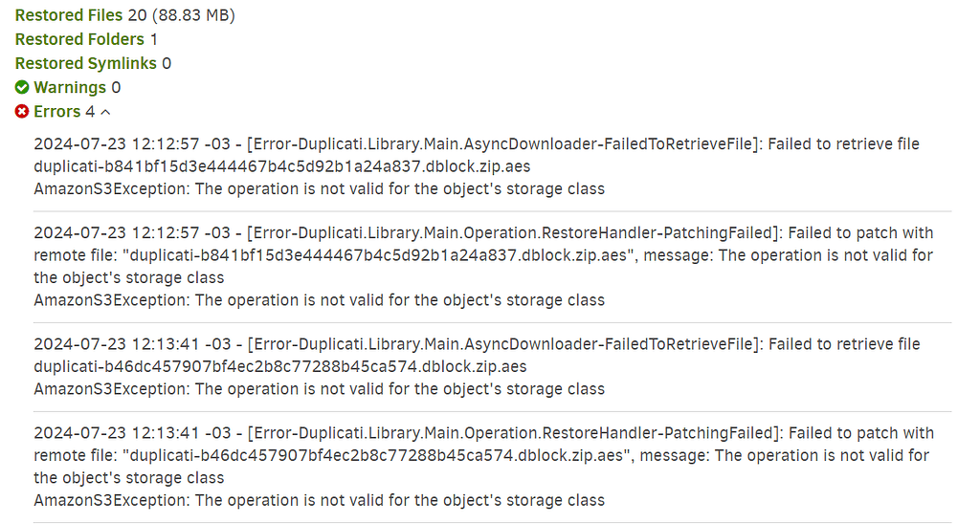Click the AmazonS3Exception line under the last error
The height and width of the screenshot is (524, 980).
pyautogui.click(x=319, y=499)
